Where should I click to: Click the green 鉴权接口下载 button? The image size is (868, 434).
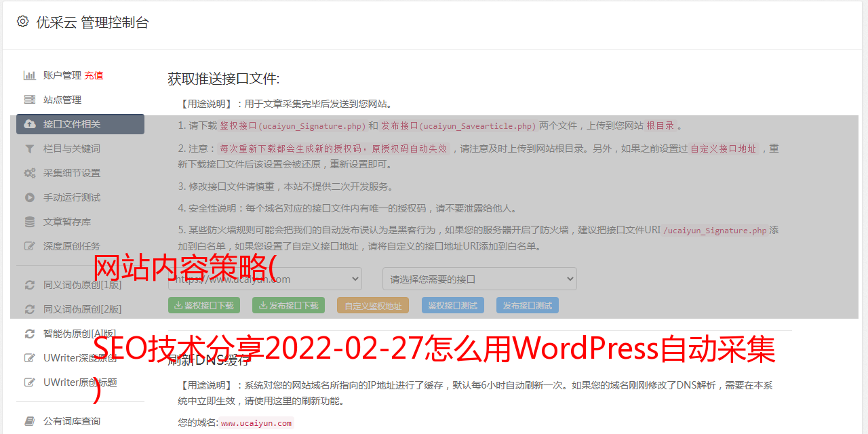(x=203, y=305)
